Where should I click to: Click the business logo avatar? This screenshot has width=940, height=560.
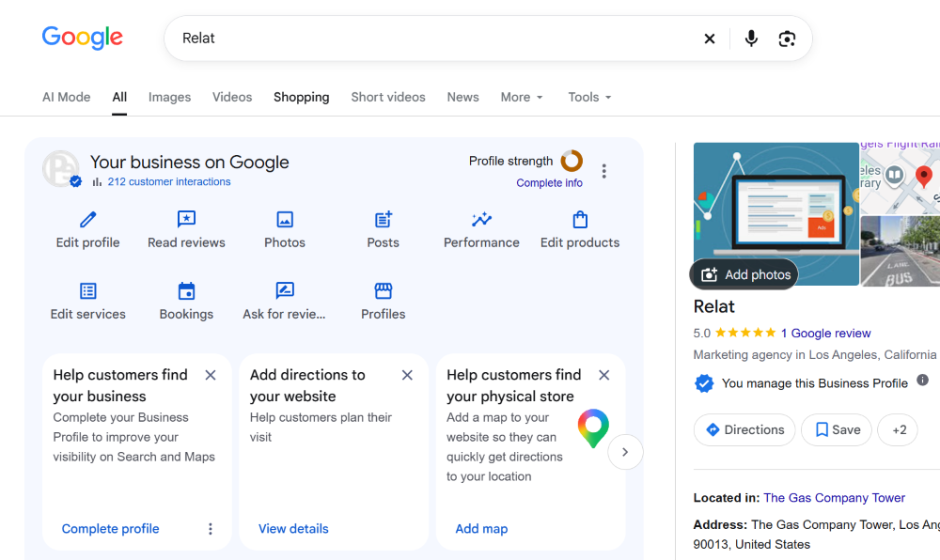(x=60, y=168)
